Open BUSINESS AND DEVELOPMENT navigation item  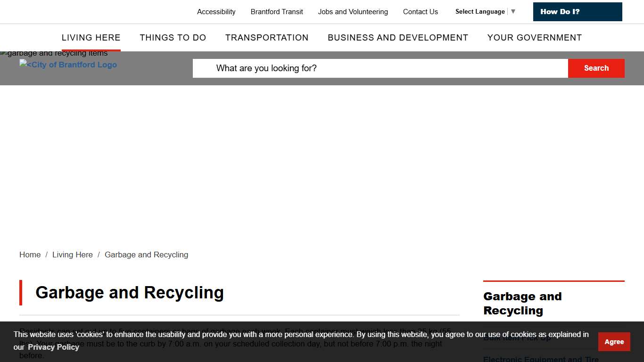pos(398,38)
